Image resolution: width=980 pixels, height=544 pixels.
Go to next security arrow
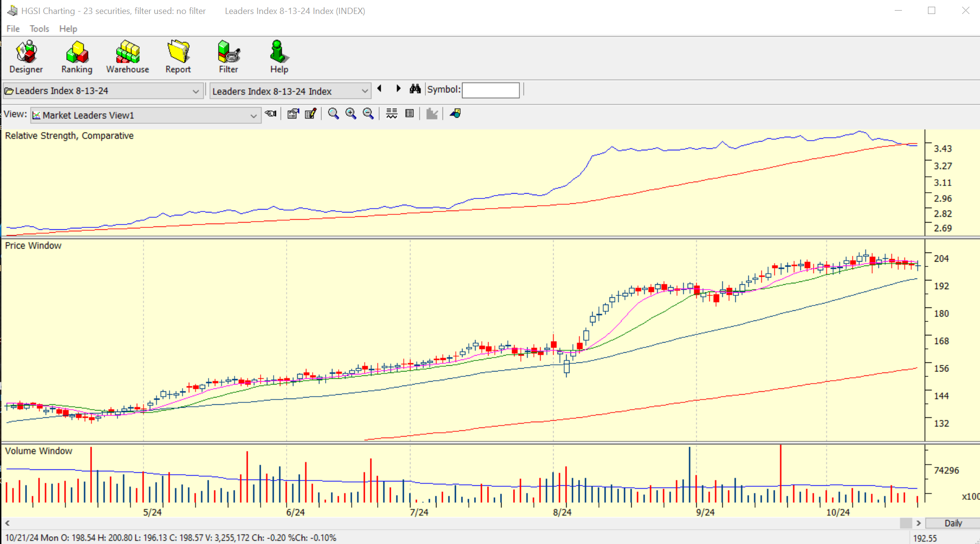tap(398, 89)
